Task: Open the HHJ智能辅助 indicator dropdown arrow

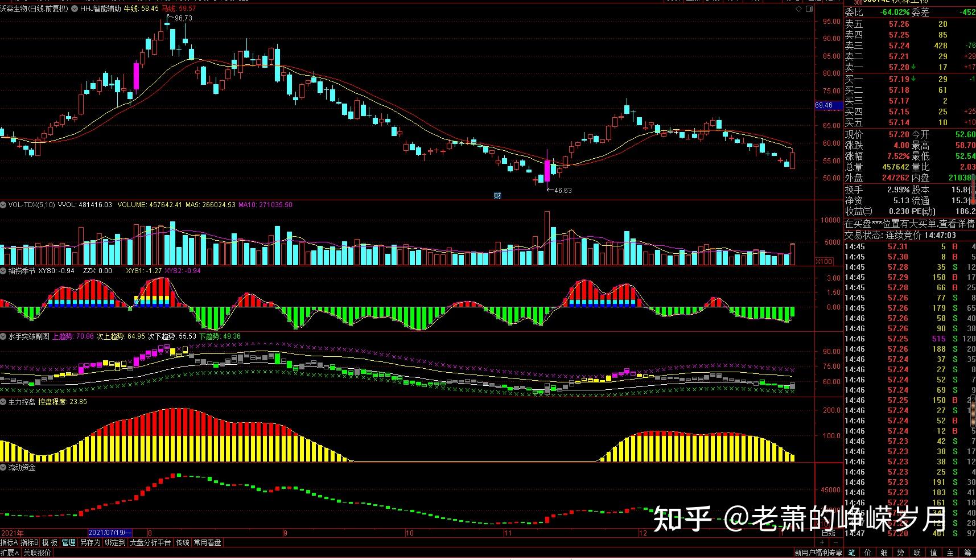Action: click(x=75, y=9)
